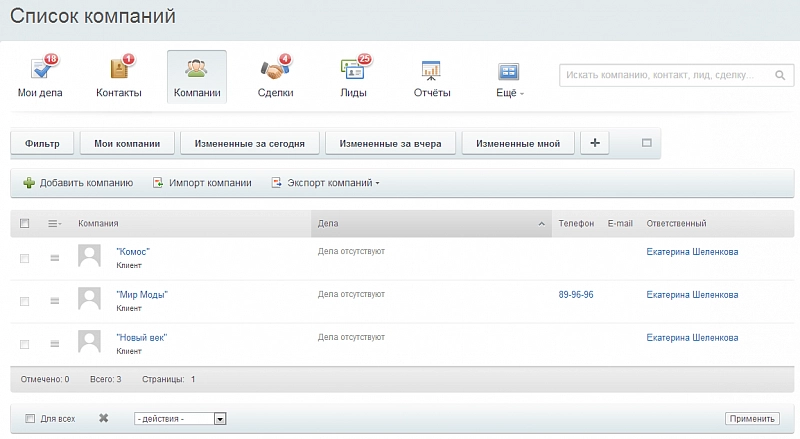Click Фильтр tab
Image resolution: width=800 pixels, height=439 pixels.
coord(42,143)
